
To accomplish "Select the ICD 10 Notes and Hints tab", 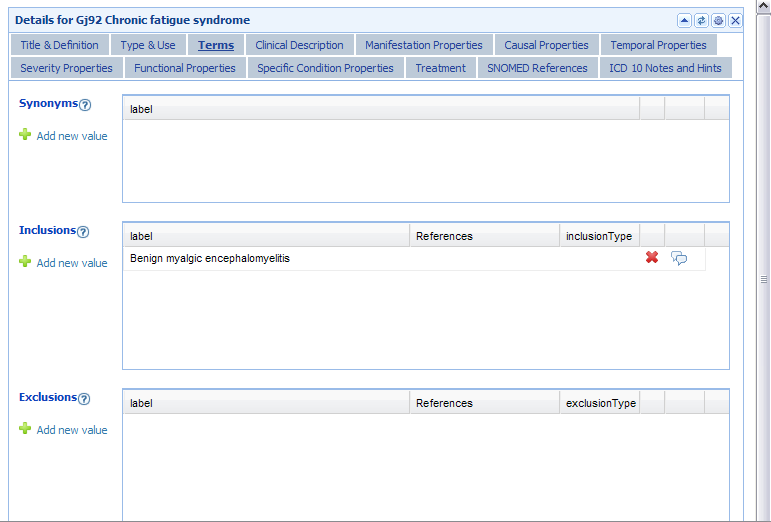I will [665, 68].
